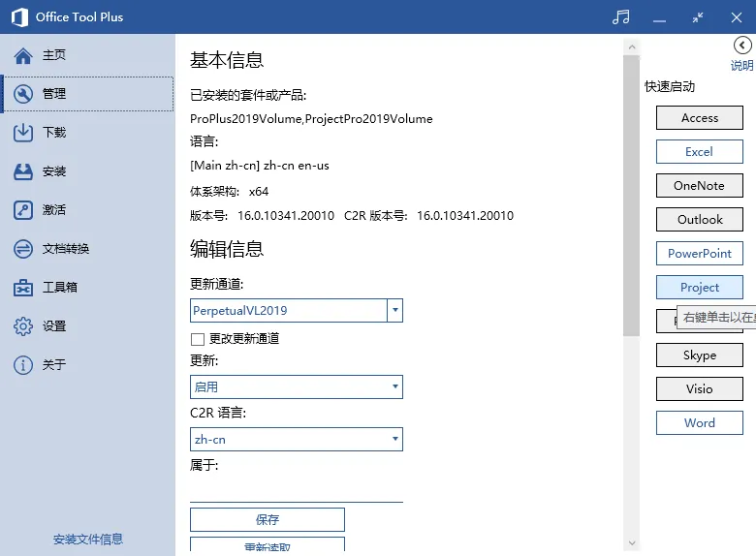This screenshot has height=556, width=756.
Task: Open the 工具箱 menu item
Action: pyautogui.click(x=88, y=288)
